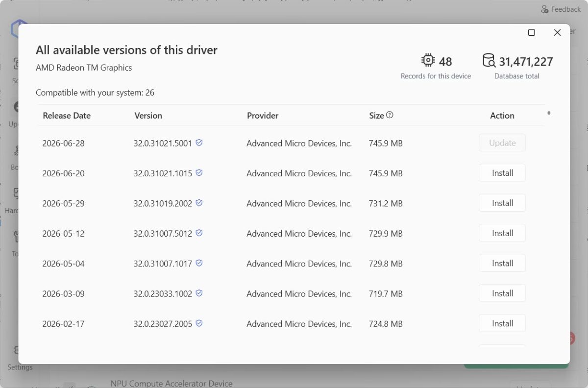Close the driver versions dialog

[557, 32]
